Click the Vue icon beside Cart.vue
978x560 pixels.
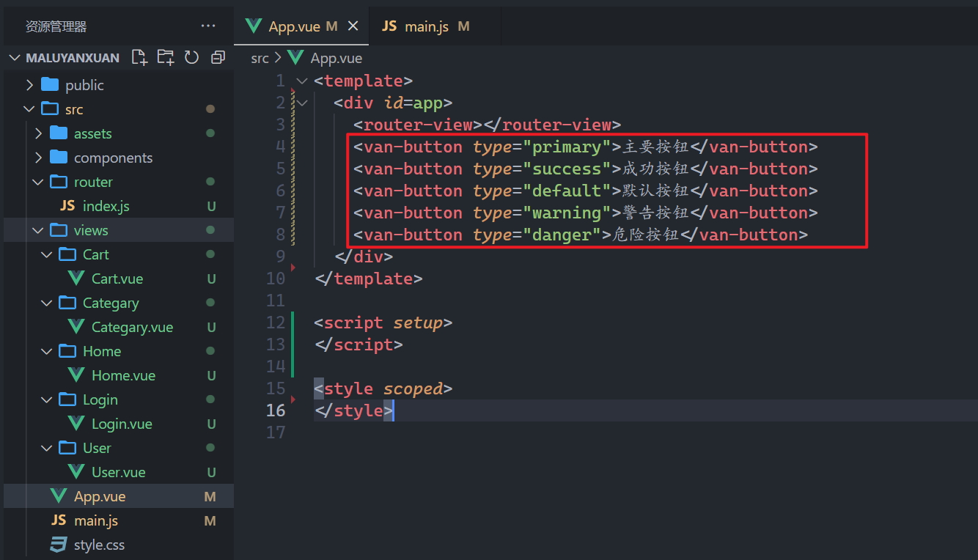click(x=76, y=279)
